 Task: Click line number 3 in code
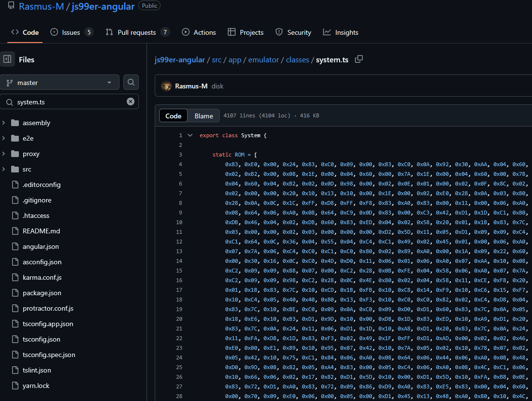click(x=180, y=155)
